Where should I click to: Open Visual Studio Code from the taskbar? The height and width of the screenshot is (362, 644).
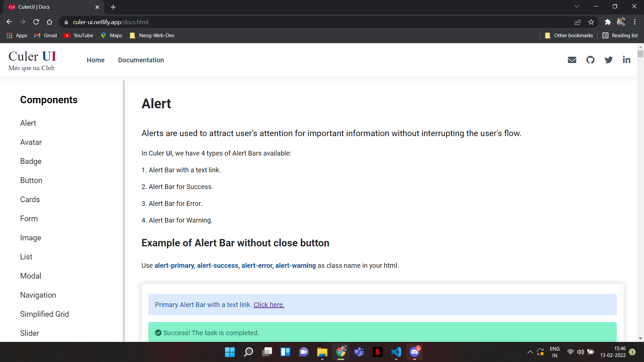396,352
